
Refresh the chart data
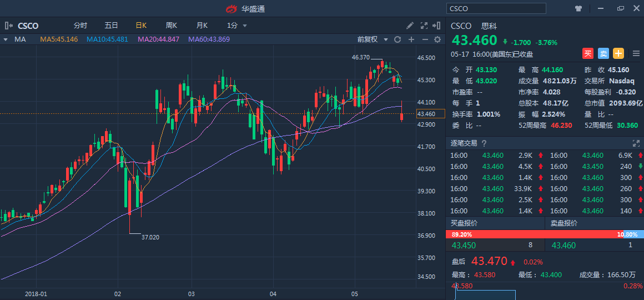tap(398, 39)
